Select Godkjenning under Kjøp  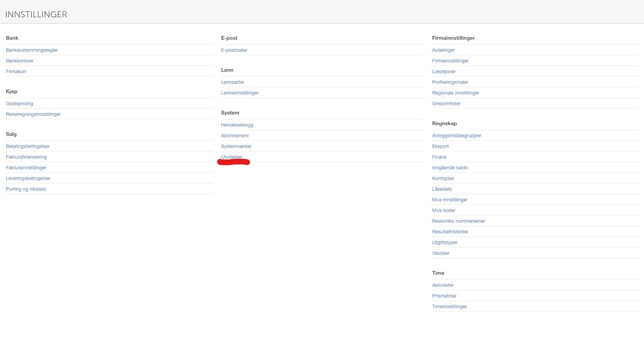tap(20, 104)
